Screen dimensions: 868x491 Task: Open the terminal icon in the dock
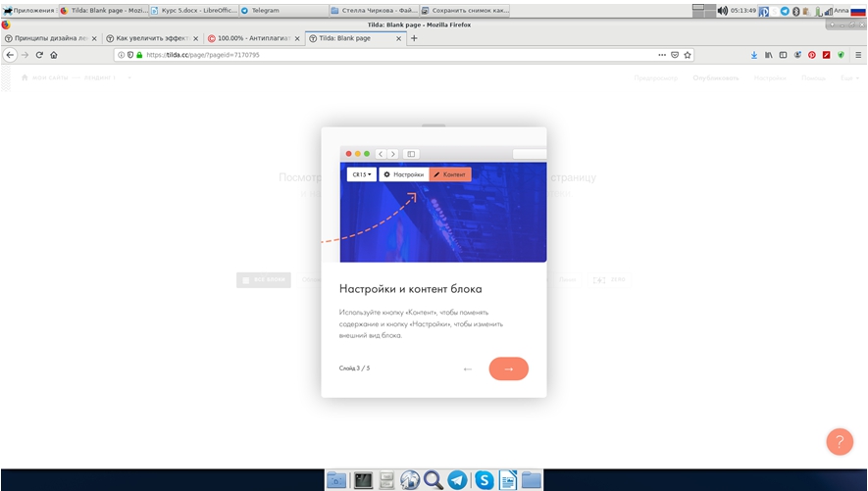pos(363,480)
